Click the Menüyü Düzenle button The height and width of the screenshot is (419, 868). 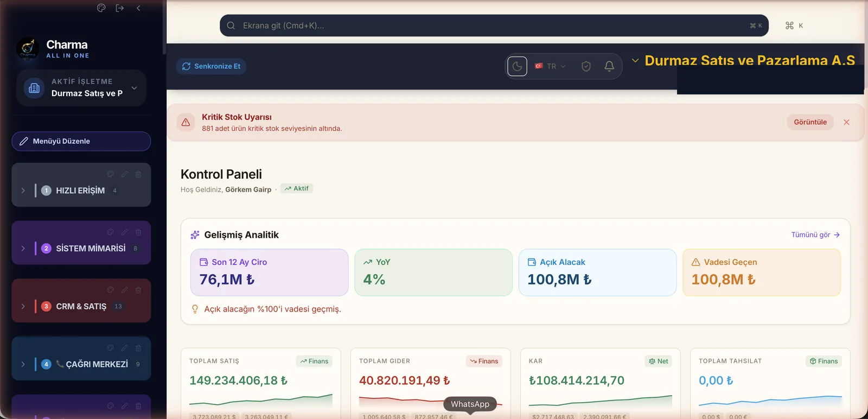point(81,141)
